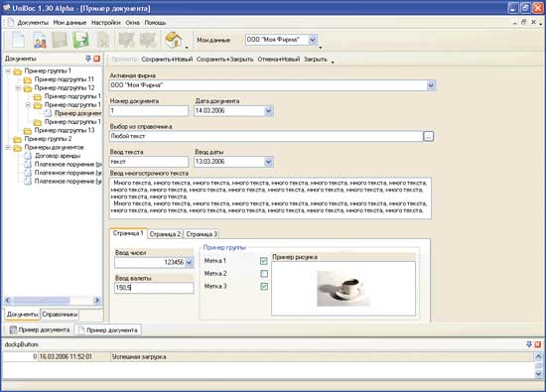The width and height of the screenshot is (546, 392).
Task: Close the Документы side panel with red X
Action: pos(97,59)
